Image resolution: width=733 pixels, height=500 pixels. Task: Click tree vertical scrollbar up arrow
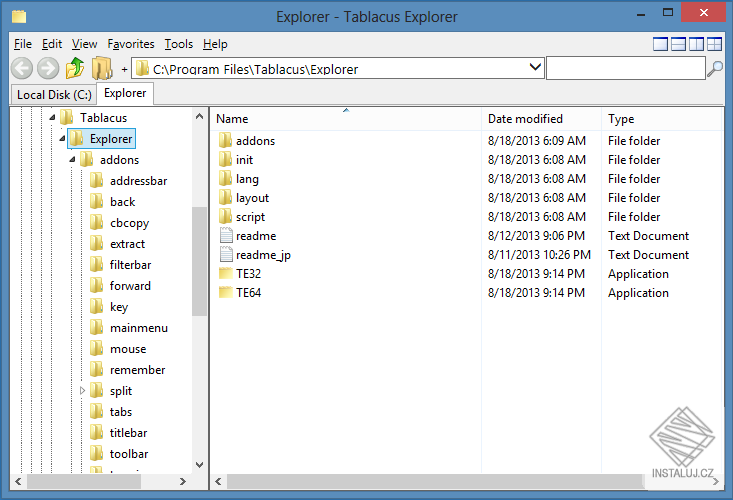(x=200, y=116)
